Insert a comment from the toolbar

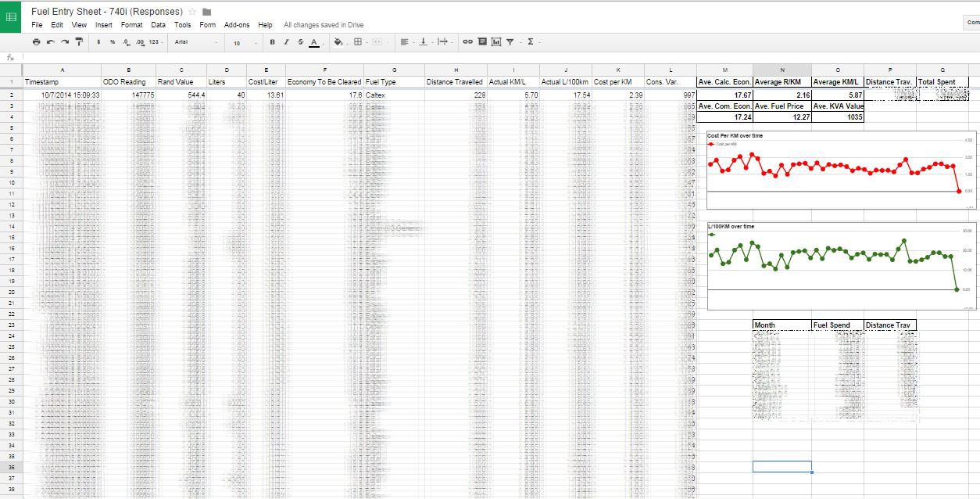click(482, 42)
